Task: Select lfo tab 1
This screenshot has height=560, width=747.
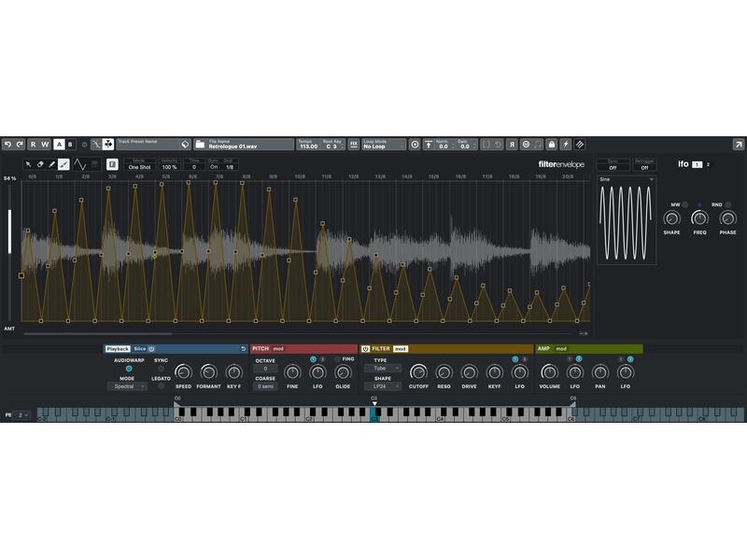Action: [x=697, y=164]
